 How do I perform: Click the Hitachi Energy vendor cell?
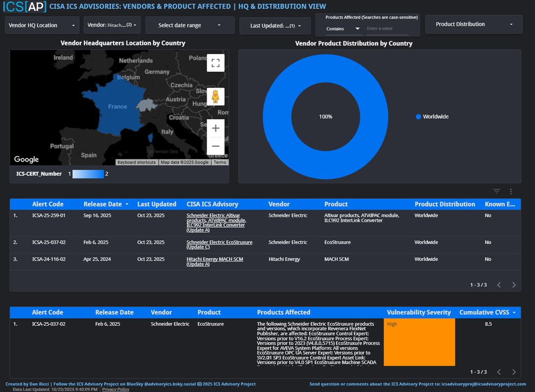click(284, 259)
